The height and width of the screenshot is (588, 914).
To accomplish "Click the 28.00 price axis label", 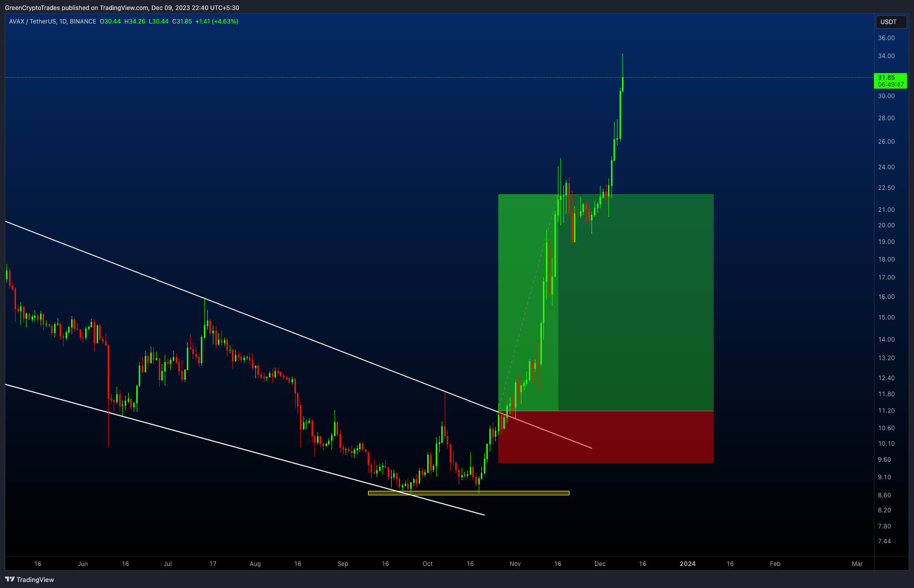I will pyautogui.click(x=886, y=118).
